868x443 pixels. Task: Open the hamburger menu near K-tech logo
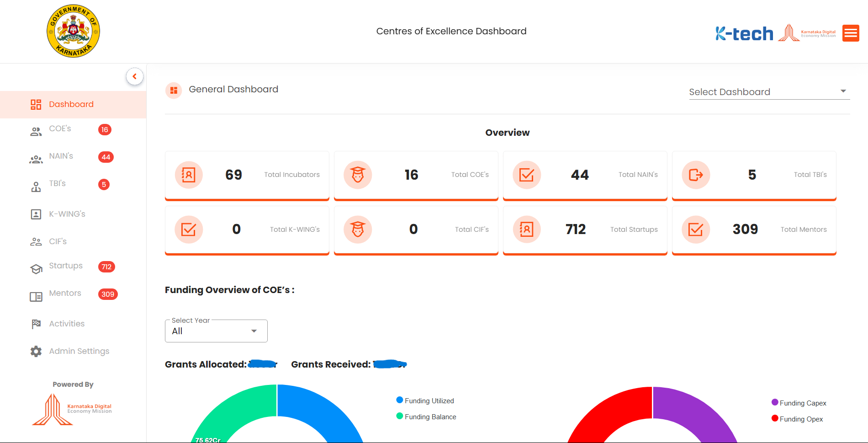pyautogui.click(x=851, y=33)
